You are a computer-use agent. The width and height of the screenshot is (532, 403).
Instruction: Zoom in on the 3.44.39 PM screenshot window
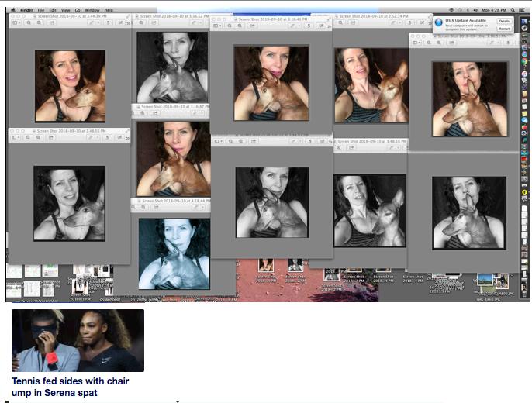point(40,22)
